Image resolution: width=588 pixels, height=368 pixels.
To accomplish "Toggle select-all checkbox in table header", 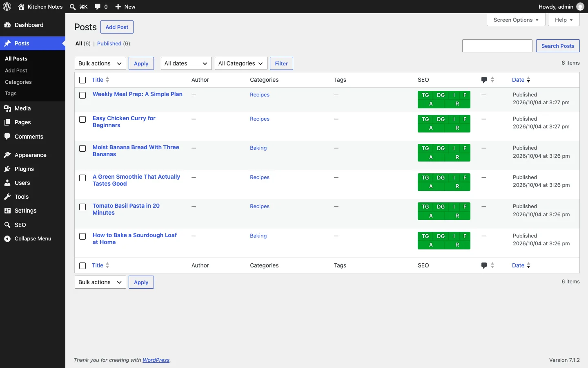I will (x=82, y=80).
